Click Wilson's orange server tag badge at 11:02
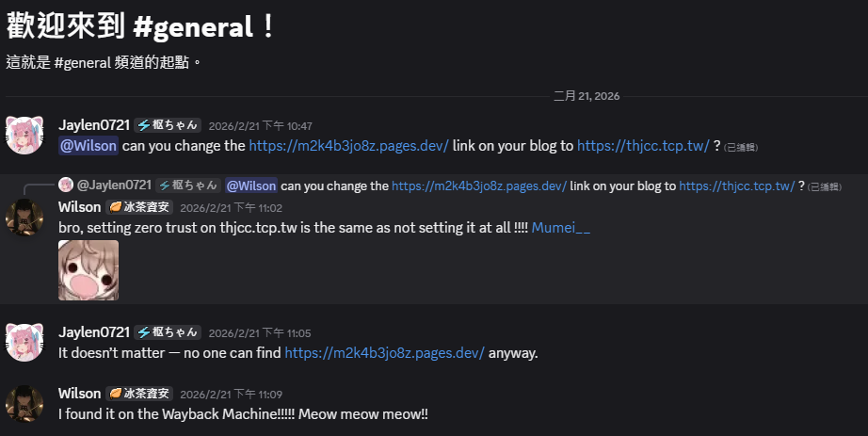The image size is (868, 436). pos(139,207)
